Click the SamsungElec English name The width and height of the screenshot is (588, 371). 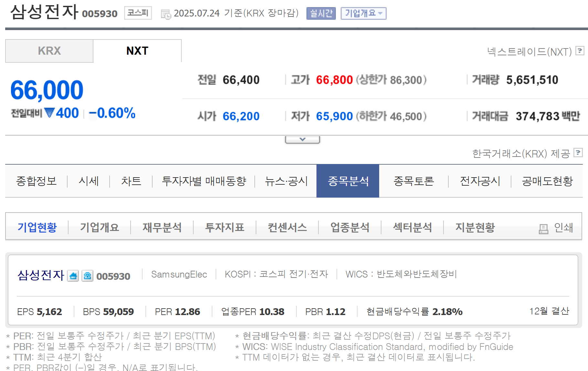click(x=179, y=274)
